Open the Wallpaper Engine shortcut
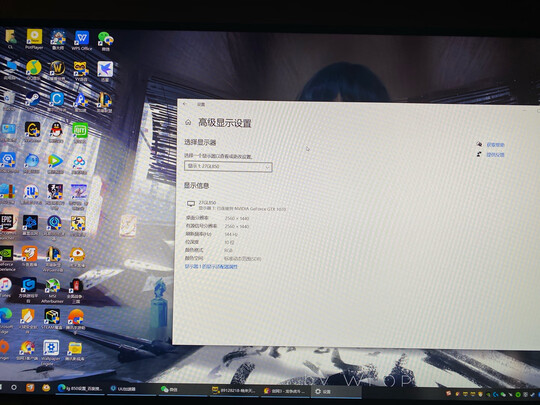 tap(51, 353)
